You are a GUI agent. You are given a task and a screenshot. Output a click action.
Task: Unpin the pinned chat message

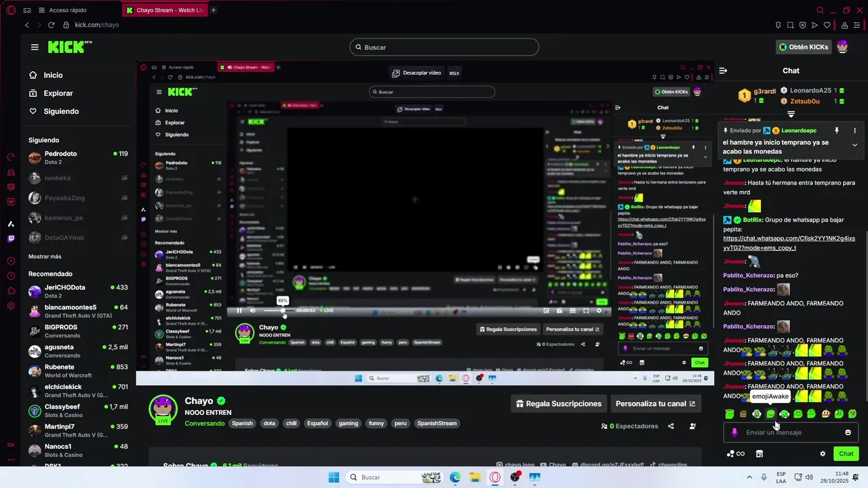[837, 130]
